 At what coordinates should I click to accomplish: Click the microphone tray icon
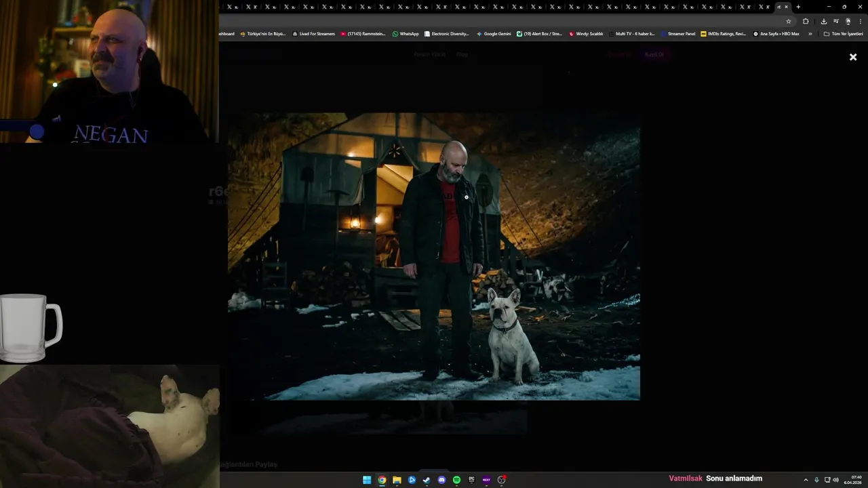tap(816, 480)
